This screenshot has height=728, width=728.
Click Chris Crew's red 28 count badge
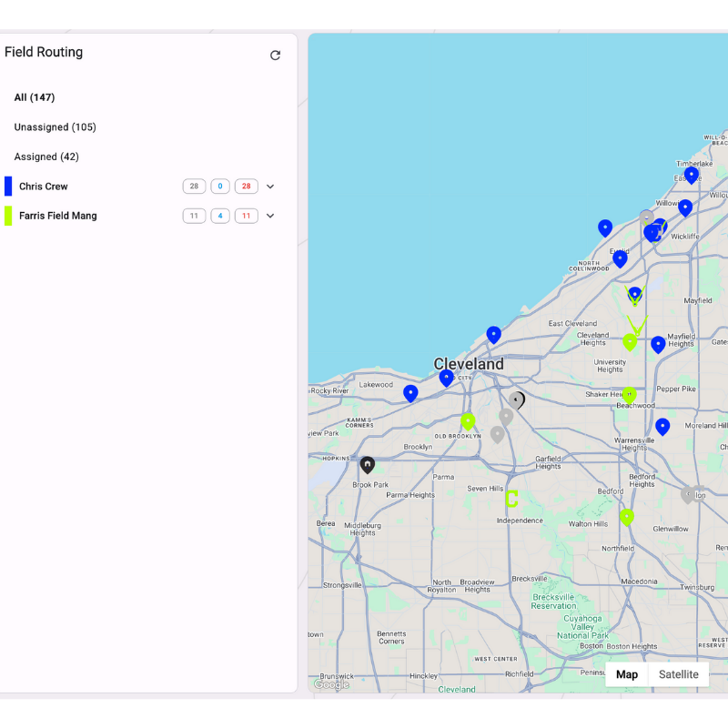coord(246,187)
